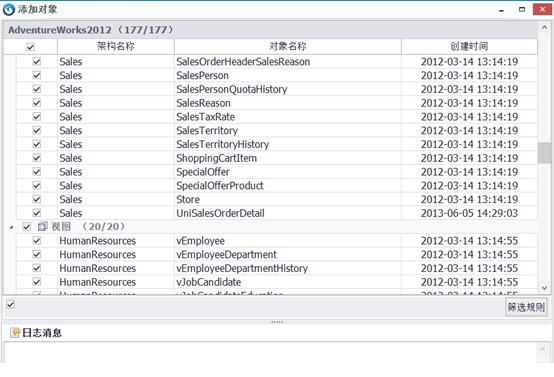Open the 筛选规则 filter rules button
The image size is (554, 377).
(x=526, y=307)
